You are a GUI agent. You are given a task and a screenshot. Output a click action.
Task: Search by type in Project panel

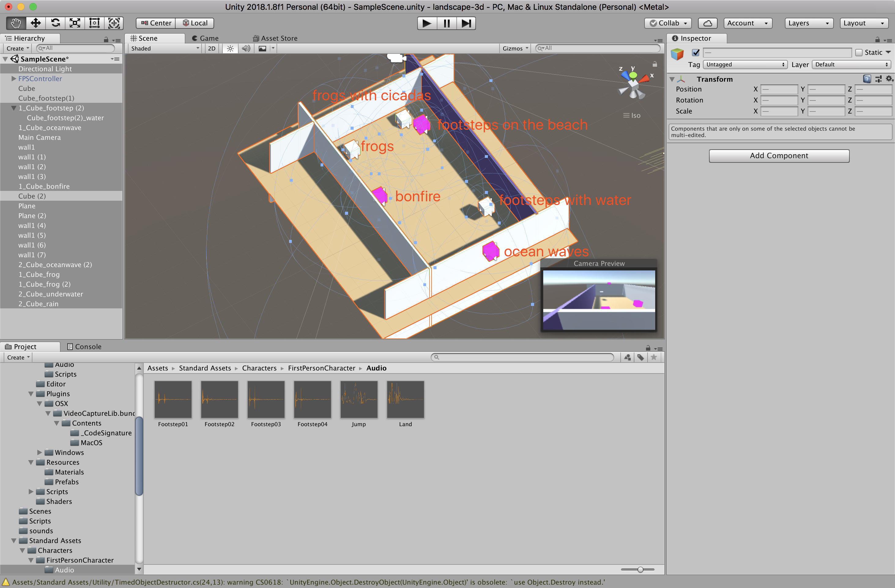(627, 357)
